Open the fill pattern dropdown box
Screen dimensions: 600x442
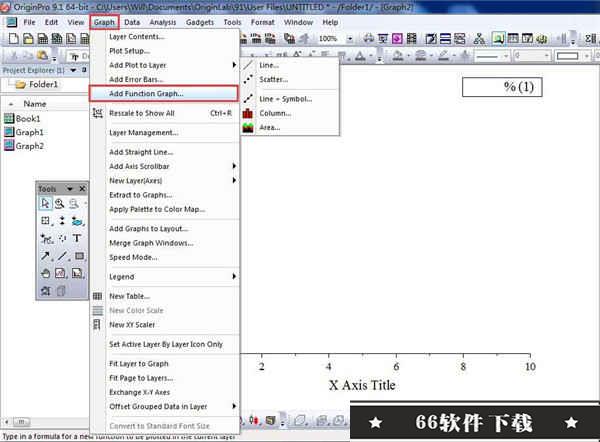point(571,56)
